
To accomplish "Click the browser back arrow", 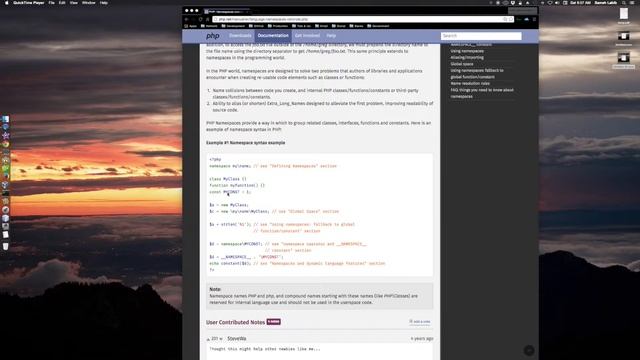I will (187, 19).
